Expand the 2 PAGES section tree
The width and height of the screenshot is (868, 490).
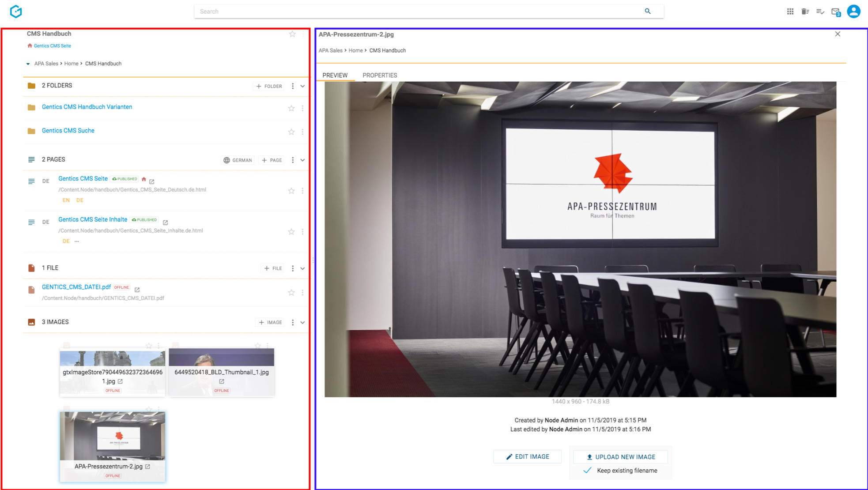pos(303,160)
